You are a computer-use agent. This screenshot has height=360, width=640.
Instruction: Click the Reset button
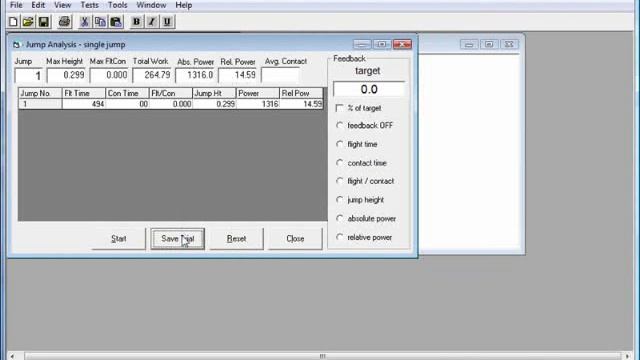[236, 239]
